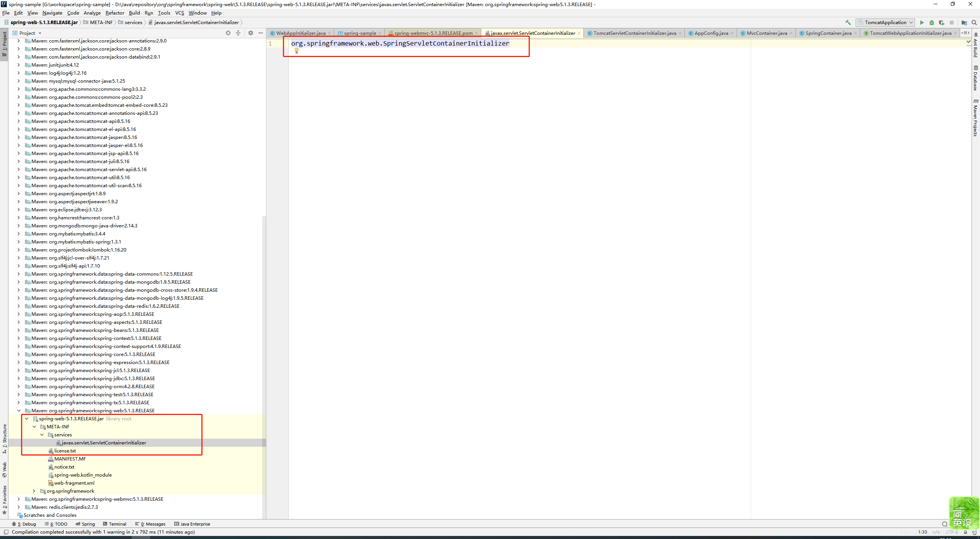Image resolution: width=980 pixels, height=539 pixels.
Task: Open the File menu
Action: point(6,13)
